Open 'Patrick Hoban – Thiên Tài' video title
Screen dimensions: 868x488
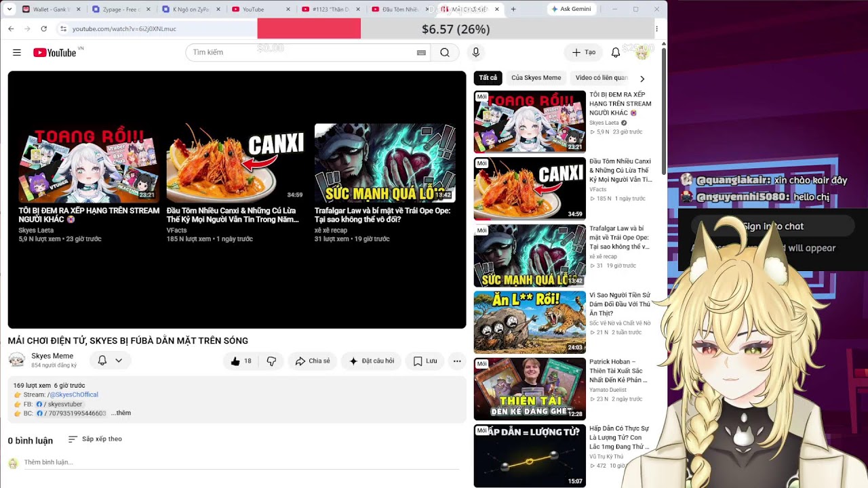tap(618, 371)
